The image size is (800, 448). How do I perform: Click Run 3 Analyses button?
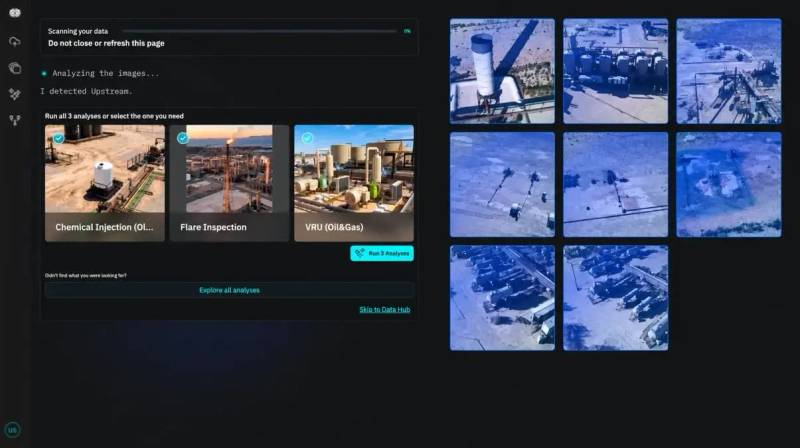tap(382, 253)
